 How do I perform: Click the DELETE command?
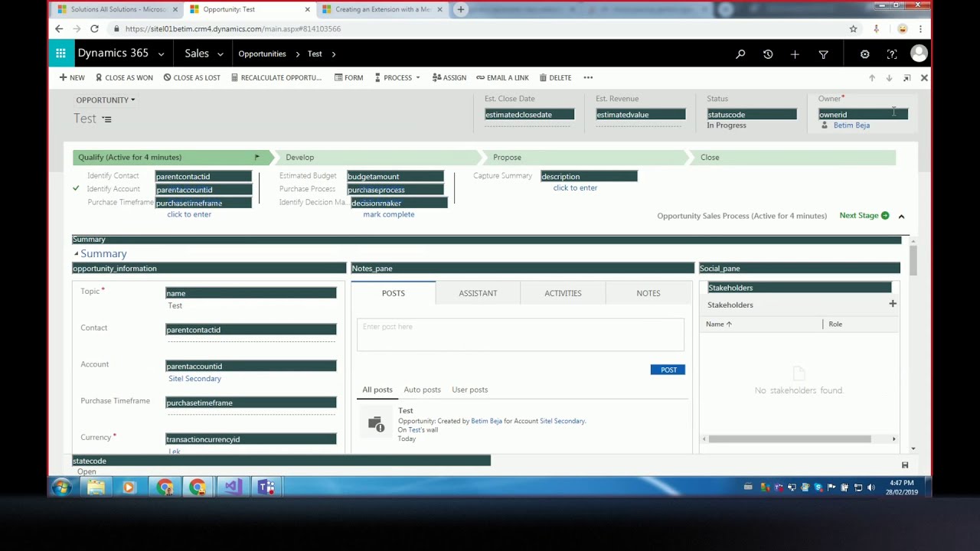coord(555,78)
